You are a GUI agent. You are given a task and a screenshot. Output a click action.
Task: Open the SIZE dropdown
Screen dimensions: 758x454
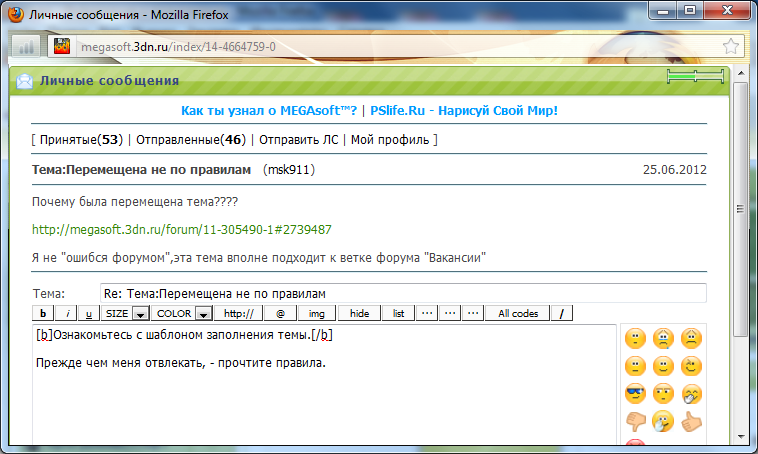pyautogui.click(x=126, y=313)
